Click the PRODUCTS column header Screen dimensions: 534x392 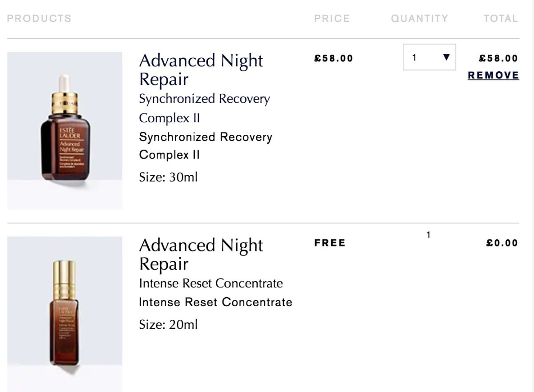[39, 19]
